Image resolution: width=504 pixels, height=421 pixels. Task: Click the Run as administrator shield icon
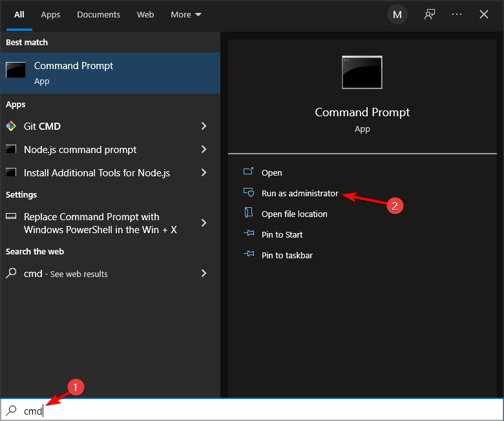pos(249,193)
